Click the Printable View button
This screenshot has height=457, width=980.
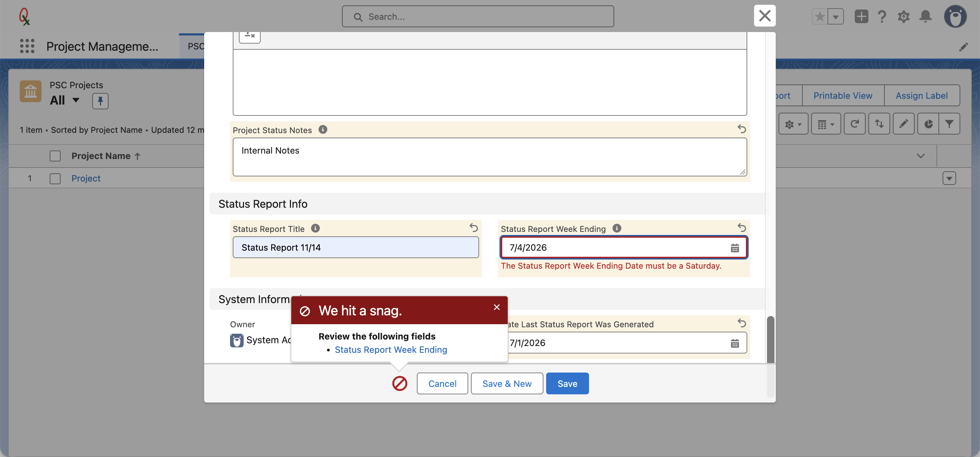843,95
